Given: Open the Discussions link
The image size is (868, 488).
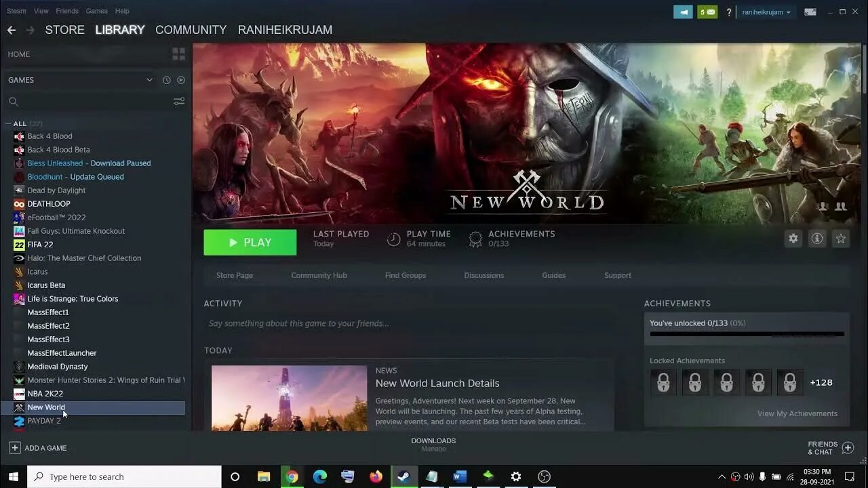Looking at the screenshot, I should (484, 275).
